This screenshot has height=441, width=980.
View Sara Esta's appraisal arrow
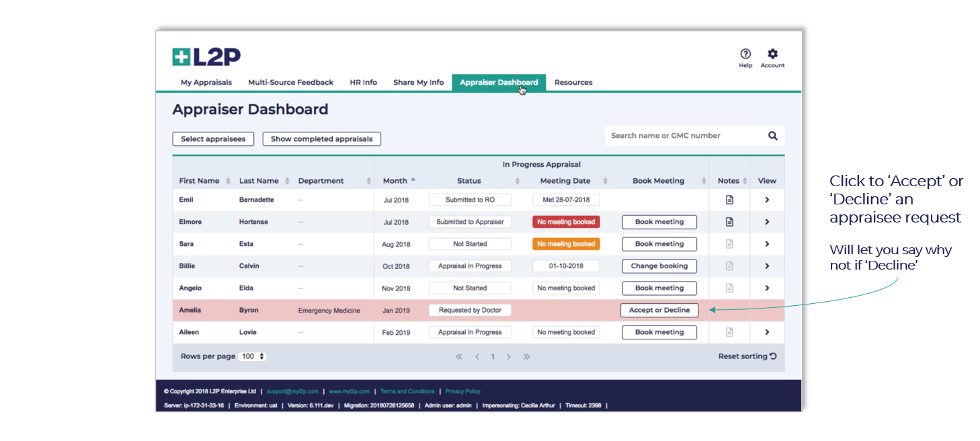(767, 244)
